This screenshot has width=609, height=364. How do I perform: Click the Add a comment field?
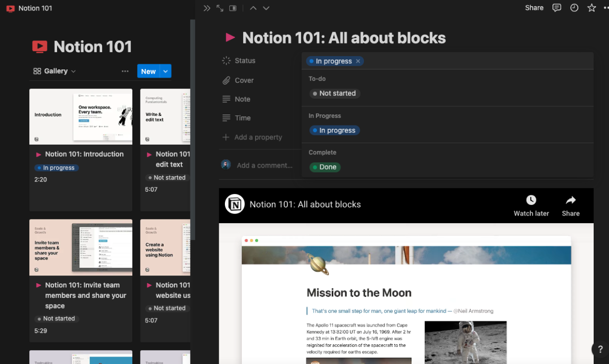265,165
